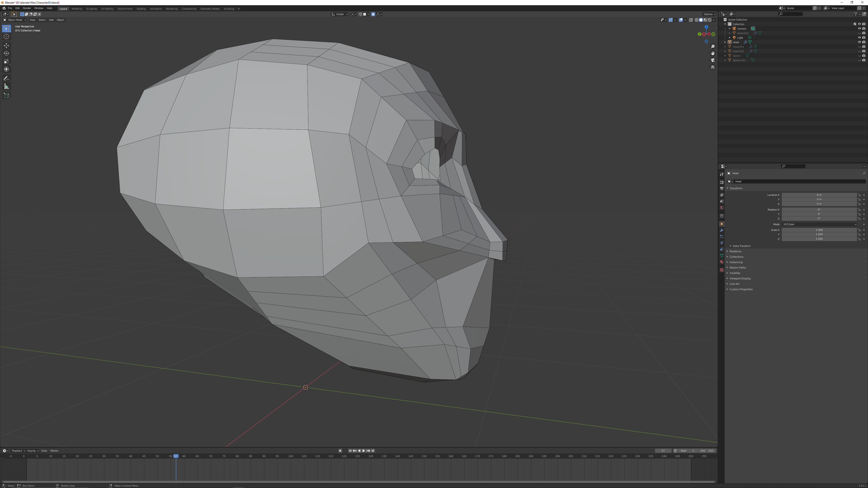Screen dimensions: 868x488
Task: Click the zoom view magnifier gizmo
Action: click(713, 47)
